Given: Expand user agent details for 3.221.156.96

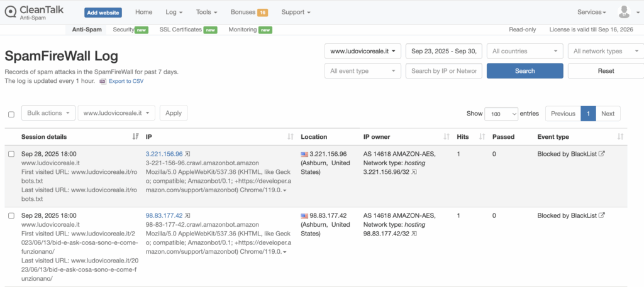Looking at the screenshot, I should point(285,191).
